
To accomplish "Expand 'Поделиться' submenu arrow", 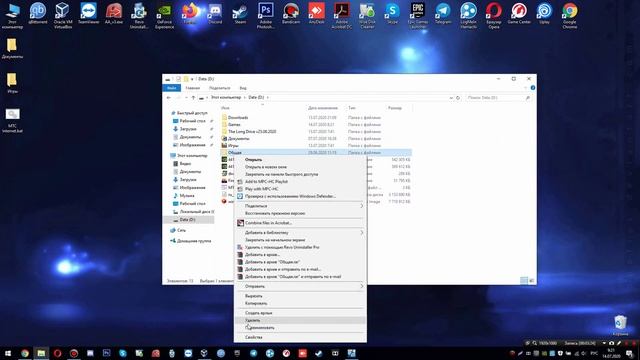I will (x=361, y=206).
